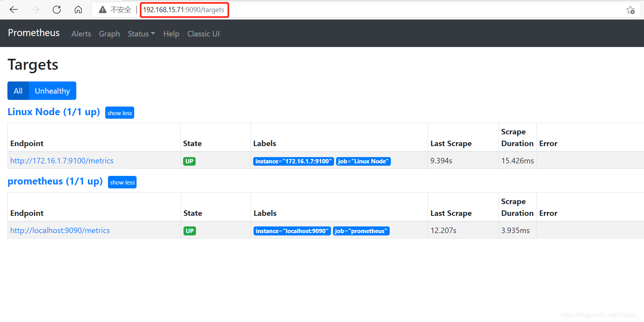
Task: Click the Targets page heading
Action: (x=33, y=65)
